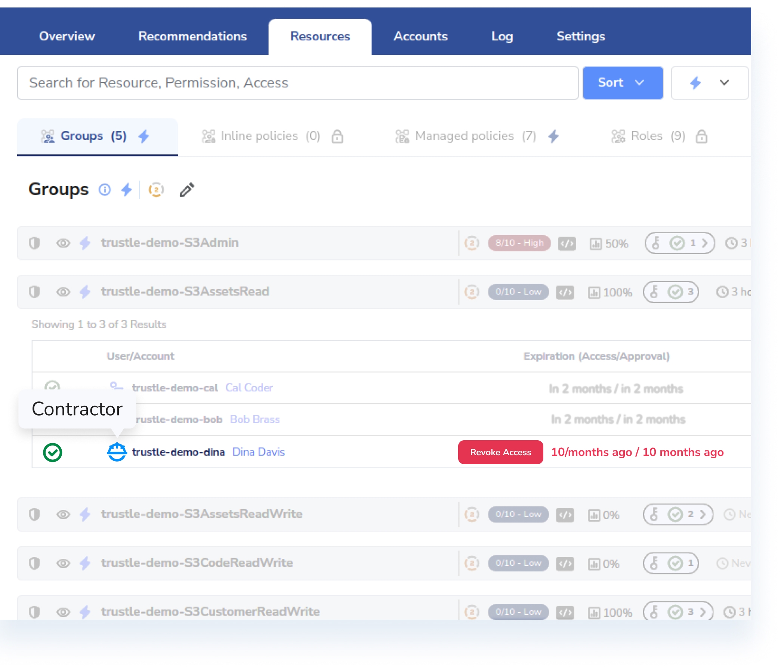Expand the trustle-demo-S3CustomerReadWrite group

click(x=210, y=612)
